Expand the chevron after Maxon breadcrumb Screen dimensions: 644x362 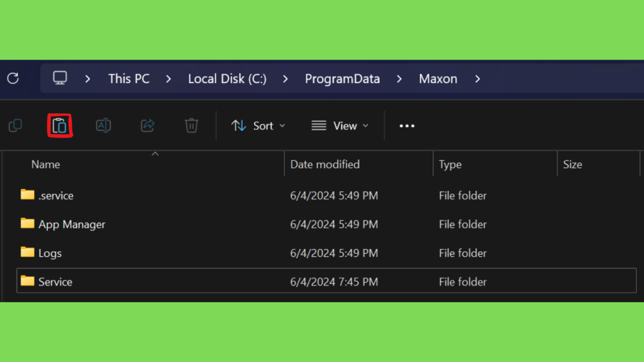pos(478,79)
